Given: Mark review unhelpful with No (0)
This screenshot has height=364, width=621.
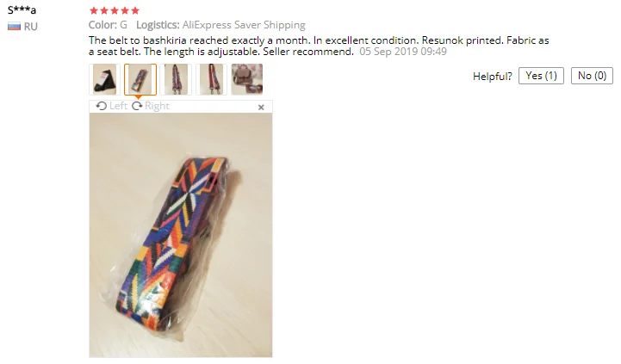Looking at the screenshot, I should [x=592, y=76].
